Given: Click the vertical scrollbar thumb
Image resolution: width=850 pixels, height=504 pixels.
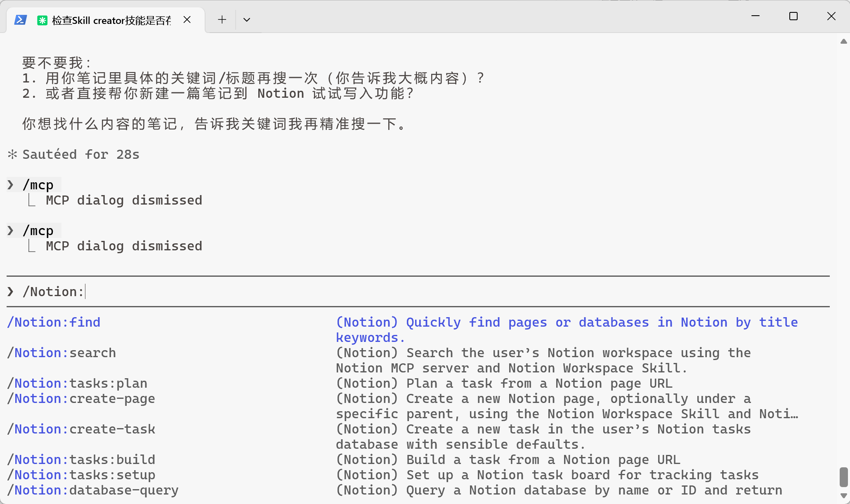Looking at the screenshot, I should 844,477.
